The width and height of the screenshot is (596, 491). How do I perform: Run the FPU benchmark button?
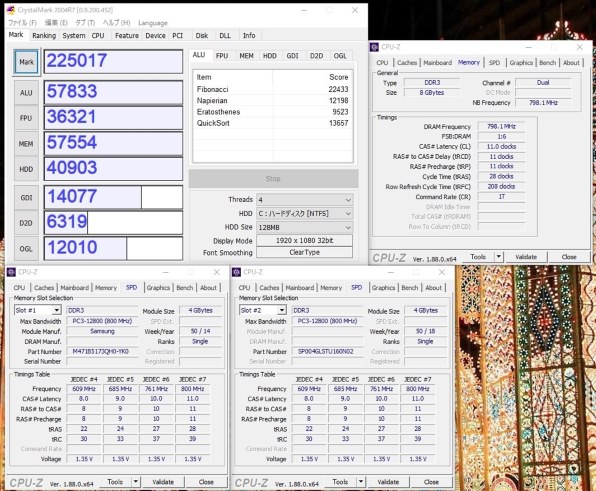point(26,118)
